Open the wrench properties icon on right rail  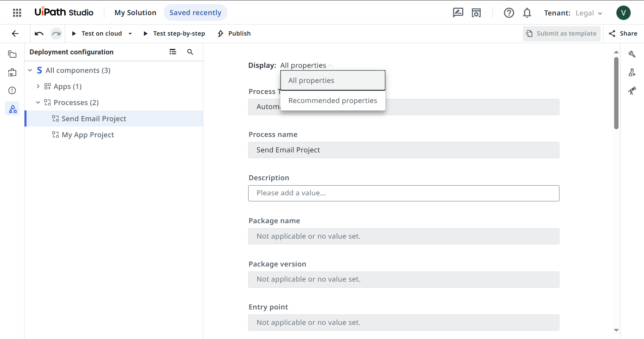coord(632,54)
